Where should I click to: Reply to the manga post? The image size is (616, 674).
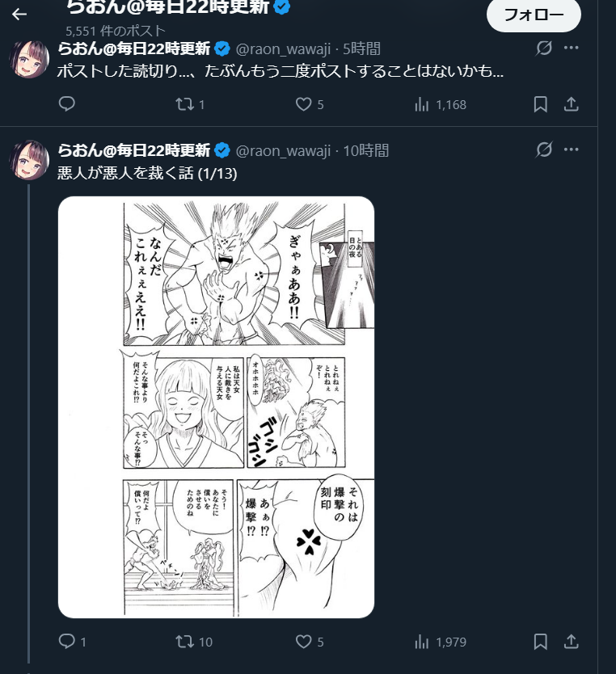click(72, 642)
